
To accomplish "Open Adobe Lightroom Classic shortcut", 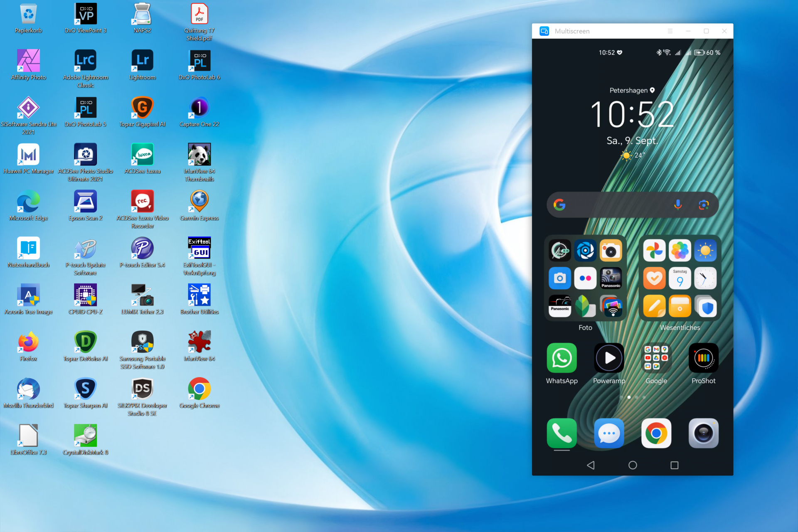I will (x=86, y=61).
